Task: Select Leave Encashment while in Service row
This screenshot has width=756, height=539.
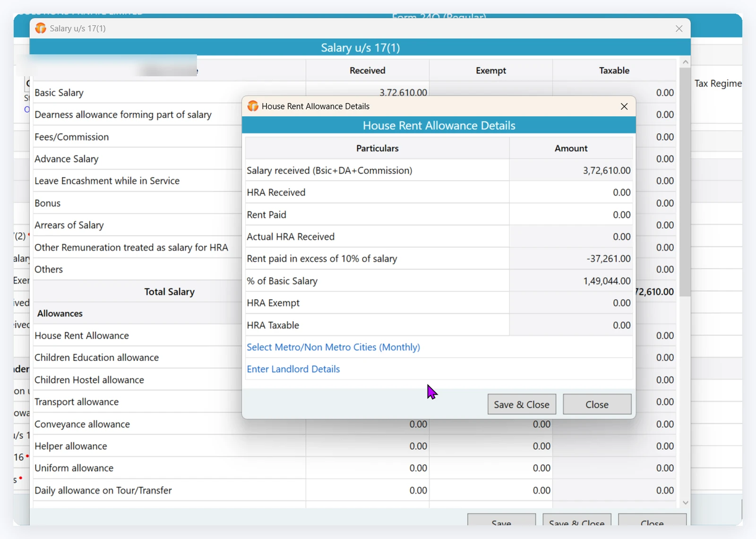Action: pyautogui.click(x=107, y=181)
